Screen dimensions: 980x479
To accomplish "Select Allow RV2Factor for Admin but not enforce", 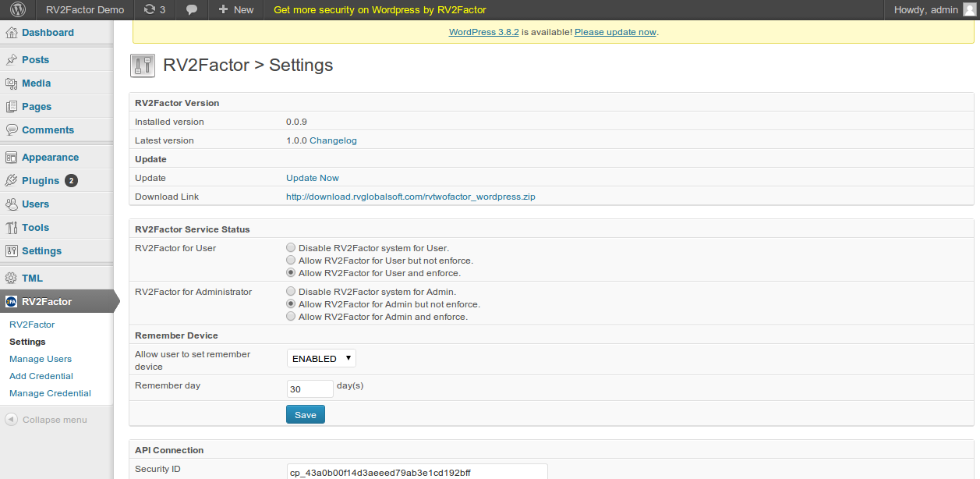I will pos(291,304).
